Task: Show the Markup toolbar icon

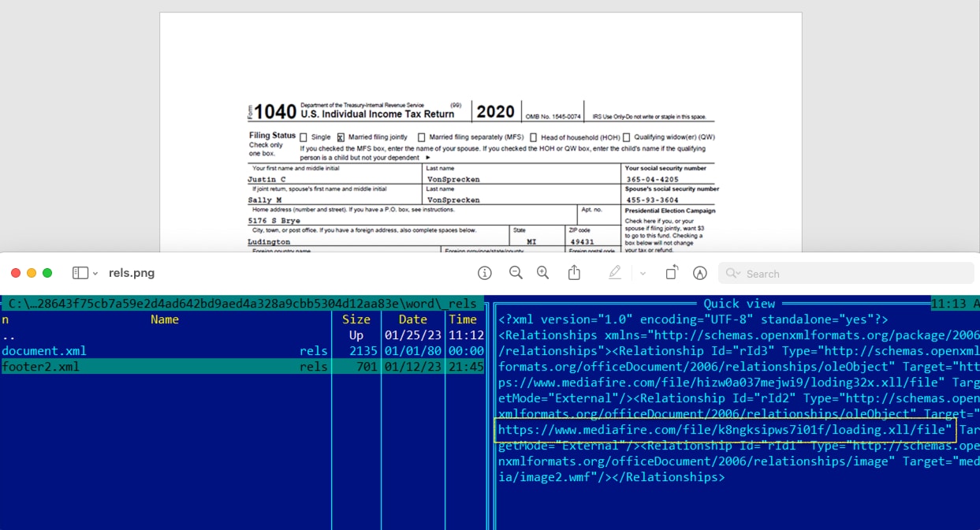Action: click(699, 273)
